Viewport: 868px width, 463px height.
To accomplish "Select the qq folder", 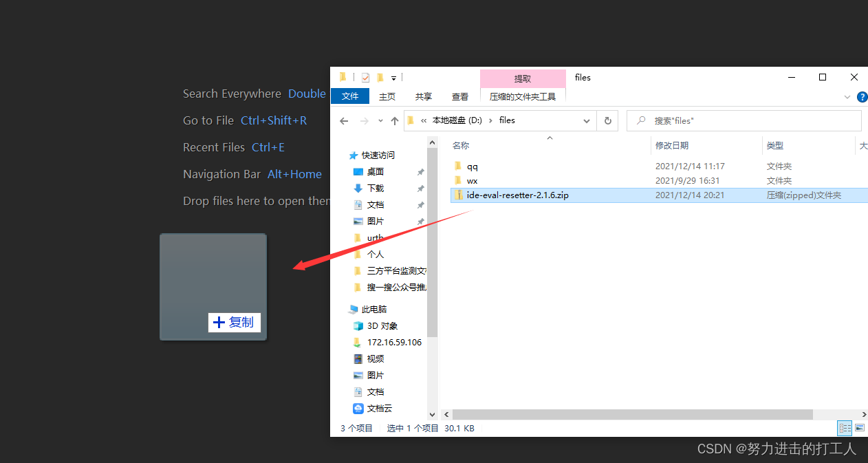I will coord(472,166).
